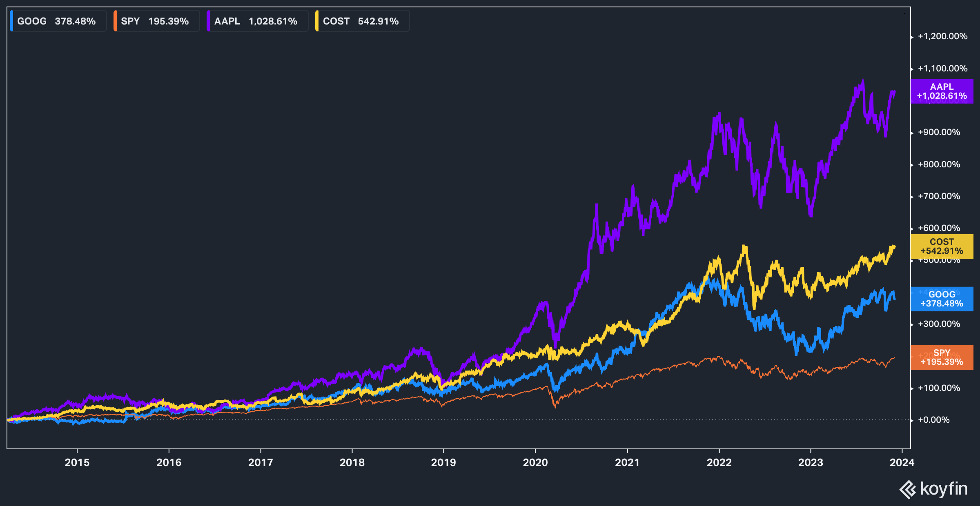Click the +100.00% y-axis label
The width and height of the screenshot is (980, 506).
click(939, 388)
